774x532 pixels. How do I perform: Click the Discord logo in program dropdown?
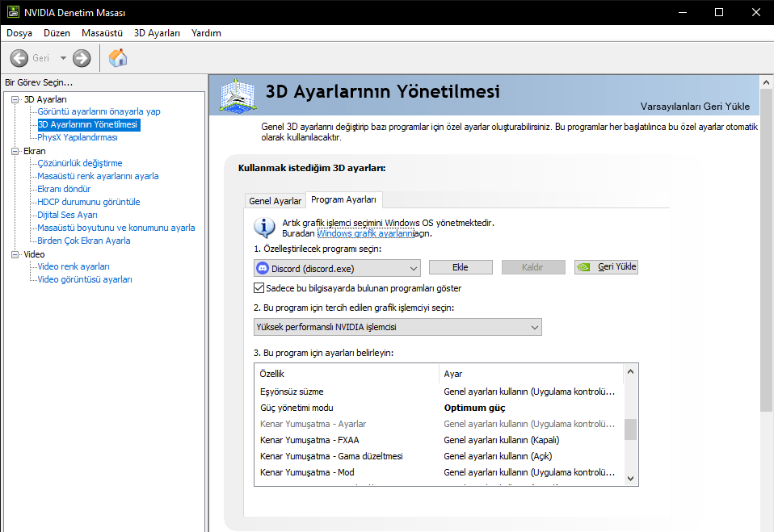tap(263, 268)
